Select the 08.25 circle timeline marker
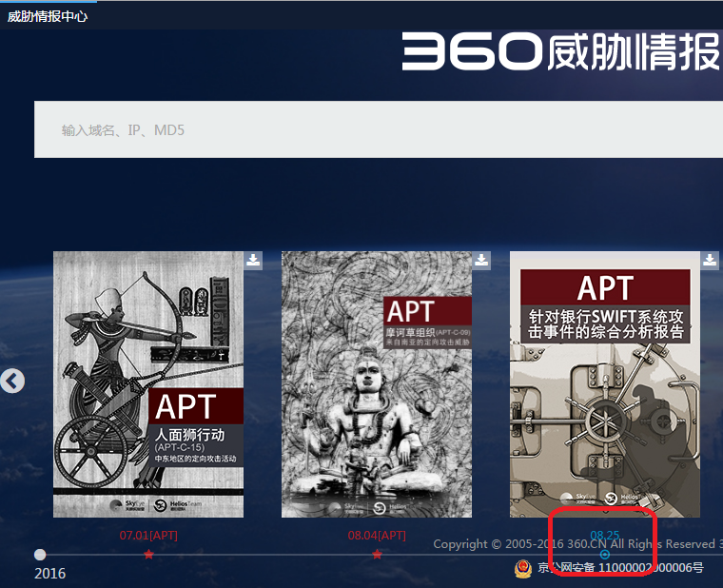723x588 pixels. click(604, 555)
